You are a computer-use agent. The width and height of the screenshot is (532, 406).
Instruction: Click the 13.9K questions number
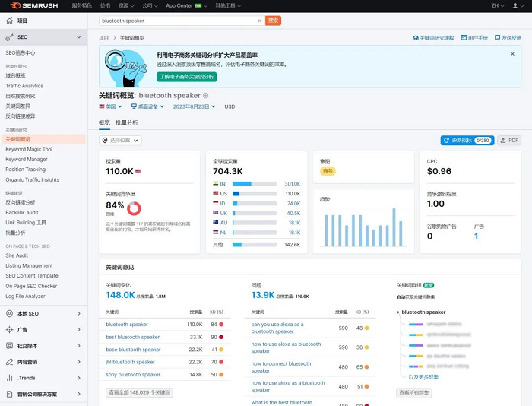[263, 295]
